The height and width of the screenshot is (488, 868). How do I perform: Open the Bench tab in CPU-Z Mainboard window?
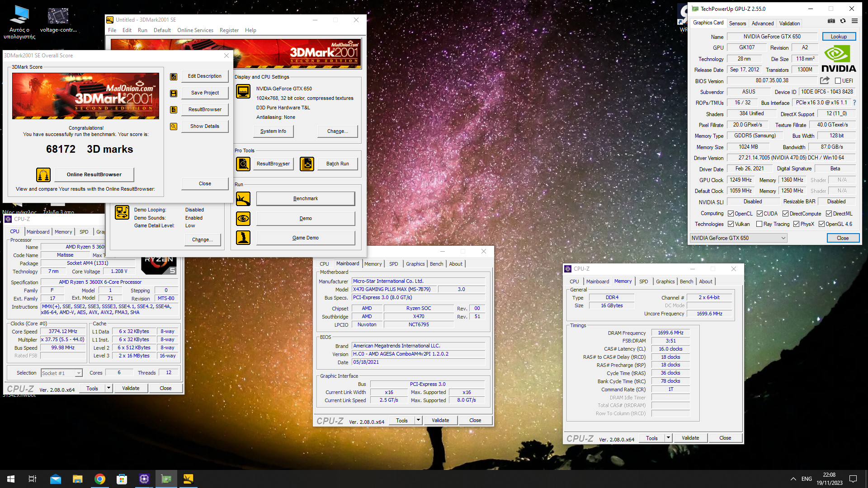[x=436, y=264]
